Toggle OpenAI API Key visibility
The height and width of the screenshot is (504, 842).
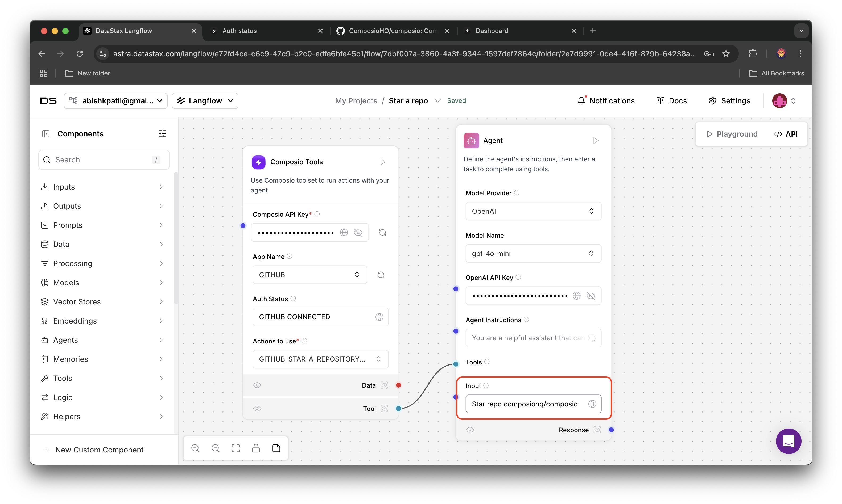pyautogui.click(x=591, y=296)
